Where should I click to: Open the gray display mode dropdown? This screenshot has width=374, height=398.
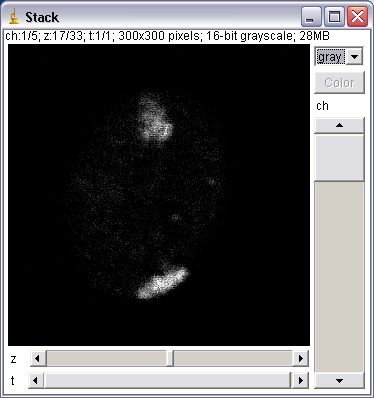339,57
